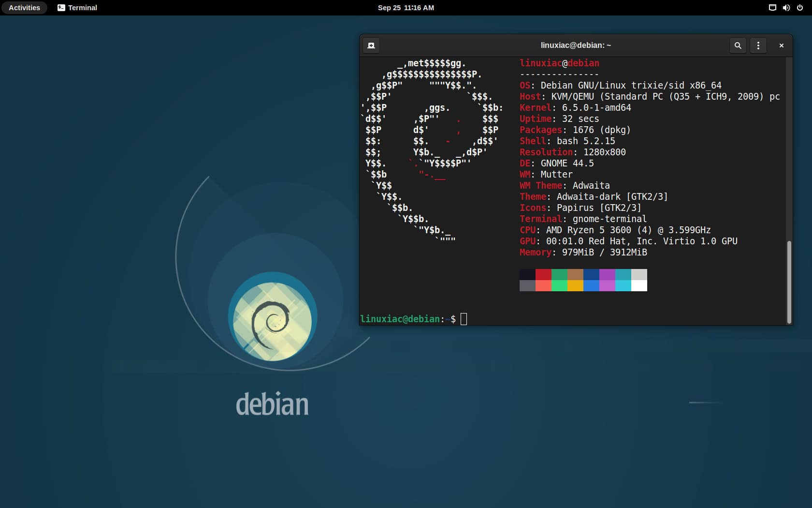Click the blinking cursor at the shell prompt

click(x=464, y=319)
